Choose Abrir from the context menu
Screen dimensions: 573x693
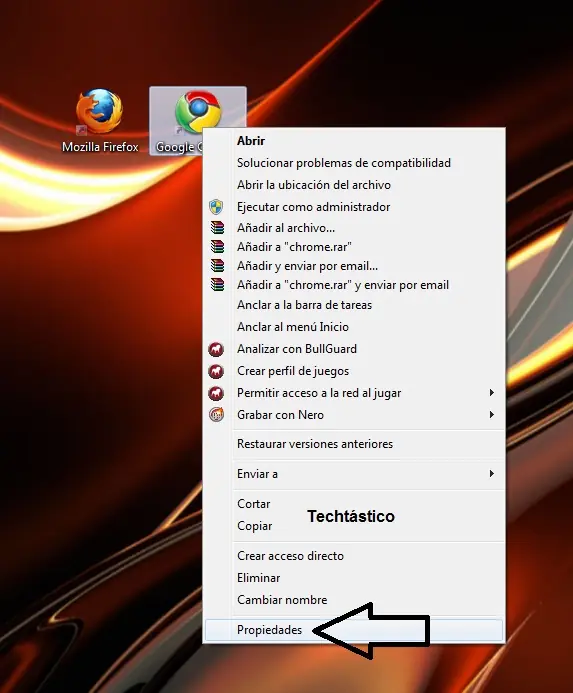pyautogui.click(x=354, y=141)
